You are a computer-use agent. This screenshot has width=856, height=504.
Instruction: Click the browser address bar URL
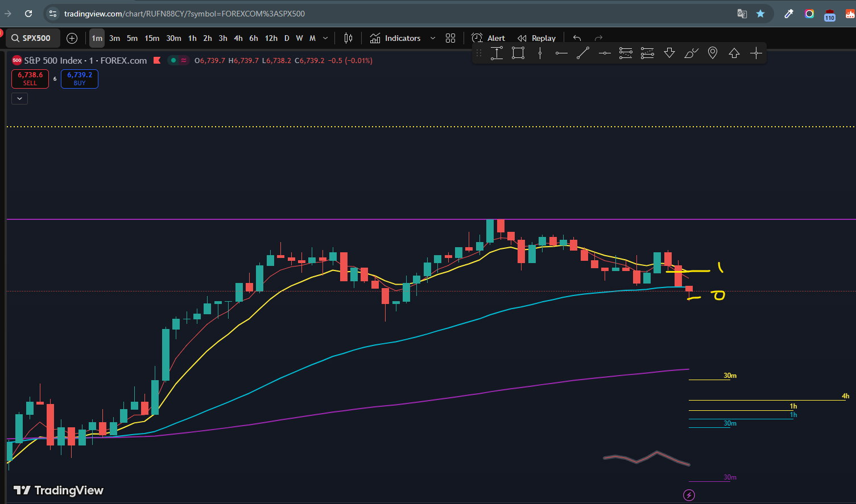pyautogui.click(x=184, y=14)
